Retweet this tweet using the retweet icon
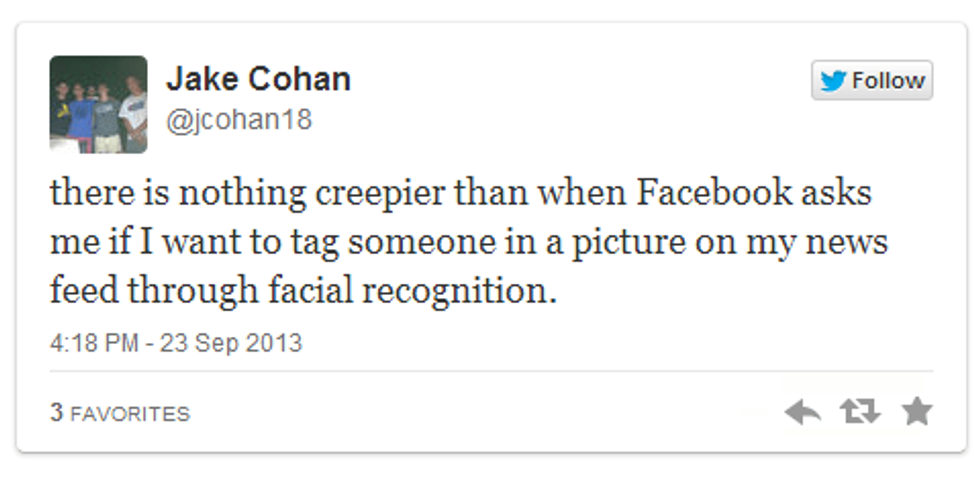This screenshot has width=980, height=480. click(860, 412)
